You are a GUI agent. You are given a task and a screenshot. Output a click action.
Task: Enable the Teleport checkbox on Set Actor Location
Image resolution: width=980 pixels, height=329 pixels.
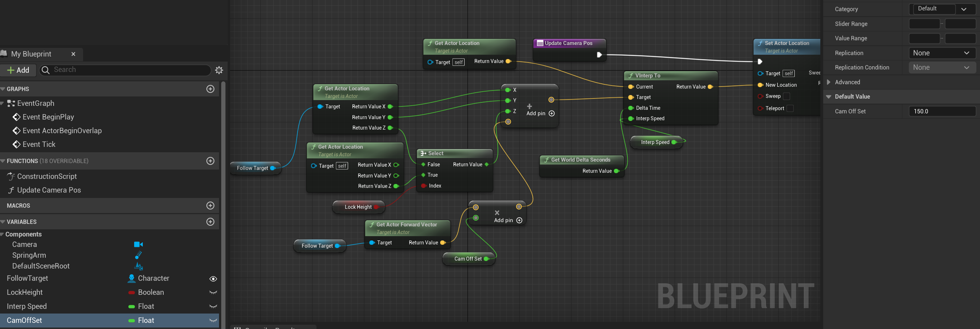pos(790,108)
